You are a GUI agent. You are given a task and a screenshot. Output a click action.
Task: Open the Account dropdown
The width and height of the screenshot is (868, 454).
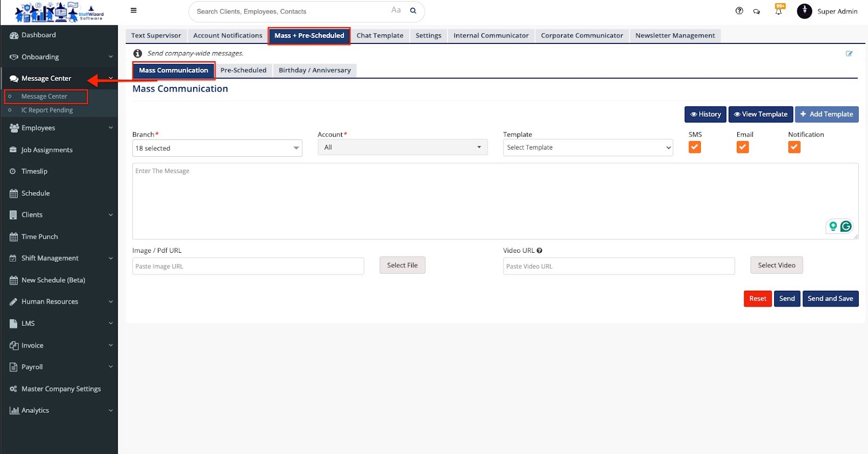coord(402,148)
